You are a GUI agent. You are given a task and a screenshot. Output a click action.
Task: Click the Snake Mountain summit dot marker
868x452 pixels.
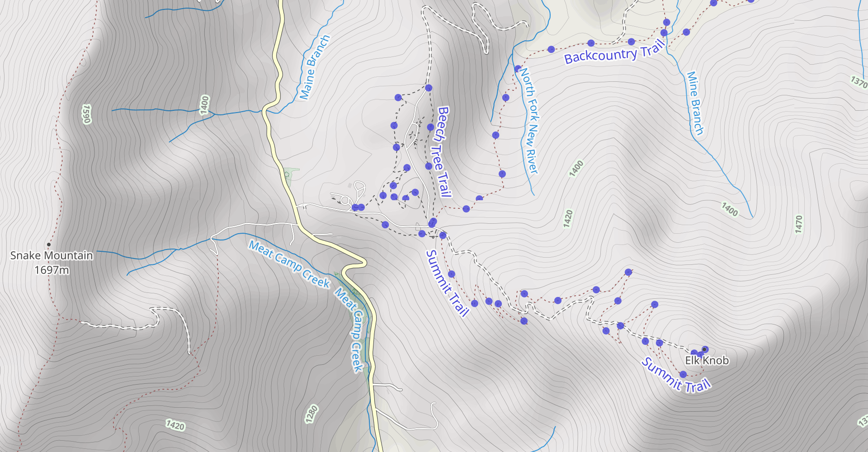coord(49,245)
